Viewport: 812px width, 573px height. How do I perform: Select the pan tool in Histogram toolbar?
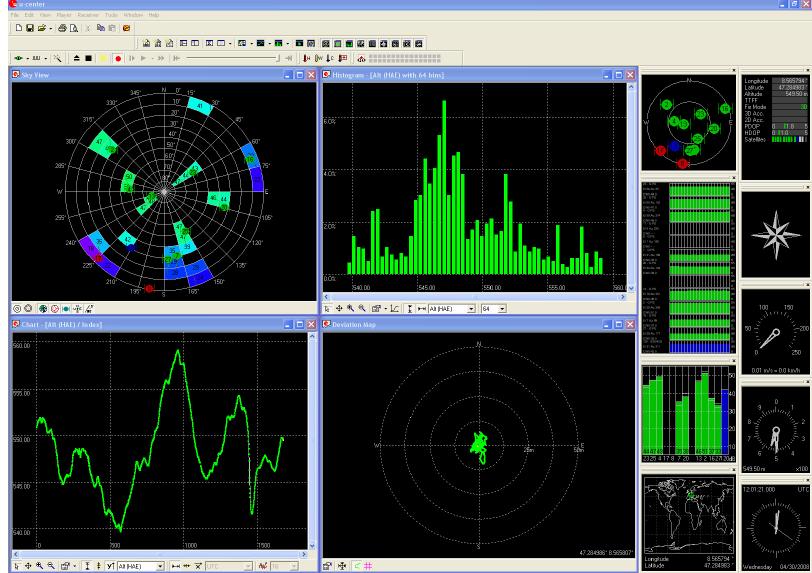[x=339, y=308]
